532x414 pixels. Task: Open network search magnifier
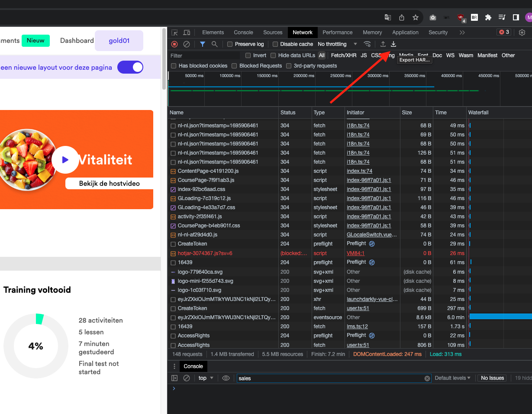215,44
